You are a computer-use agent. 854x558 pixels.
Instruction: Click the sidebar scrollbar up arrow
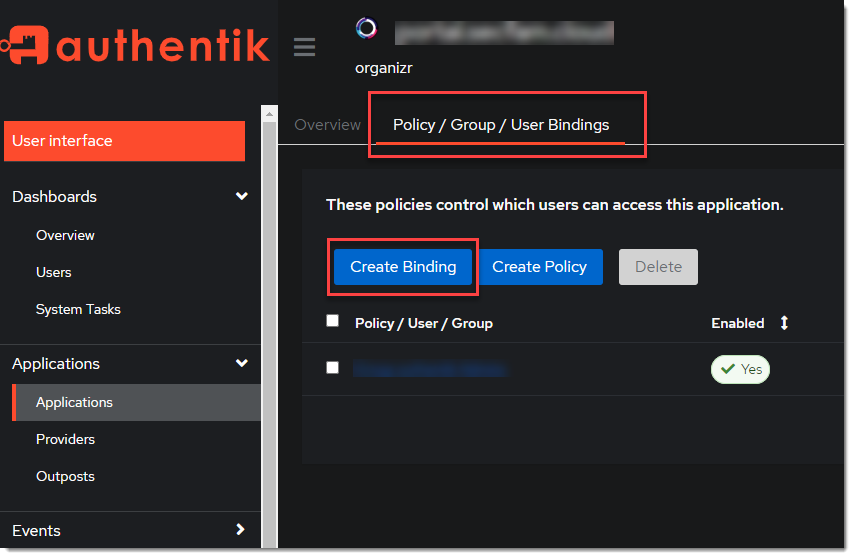[269, 114]
